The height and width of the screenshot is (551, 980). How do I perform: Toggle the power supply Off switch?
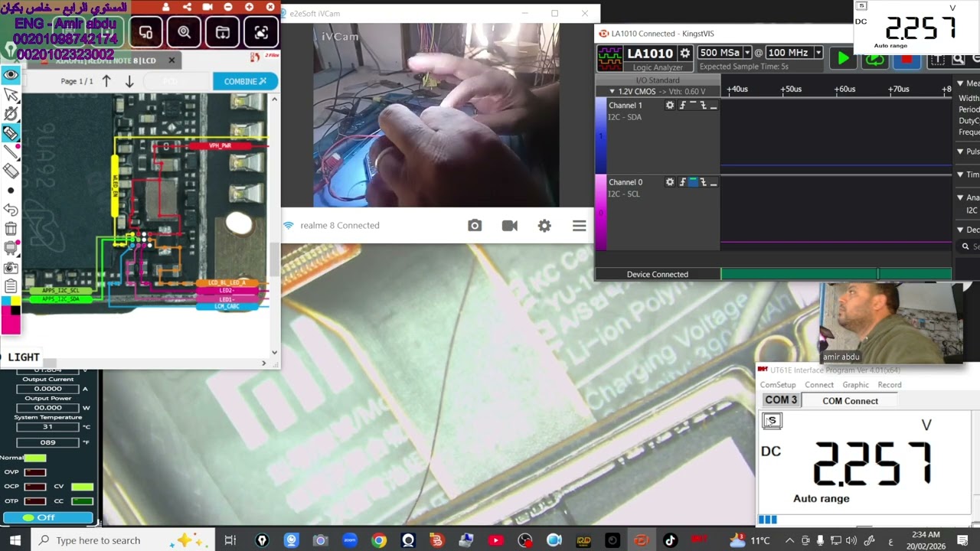click(47, 517)
